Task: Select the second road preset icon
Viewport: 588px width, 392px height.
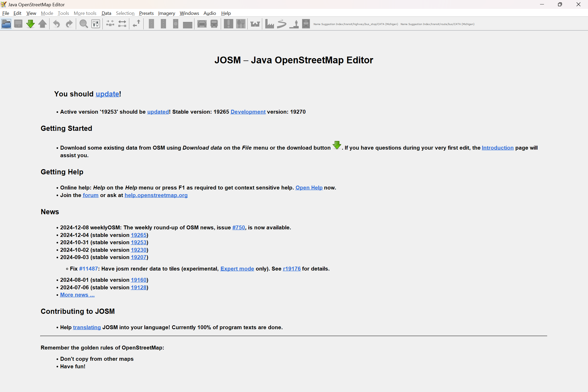Action: pos(163,24)
